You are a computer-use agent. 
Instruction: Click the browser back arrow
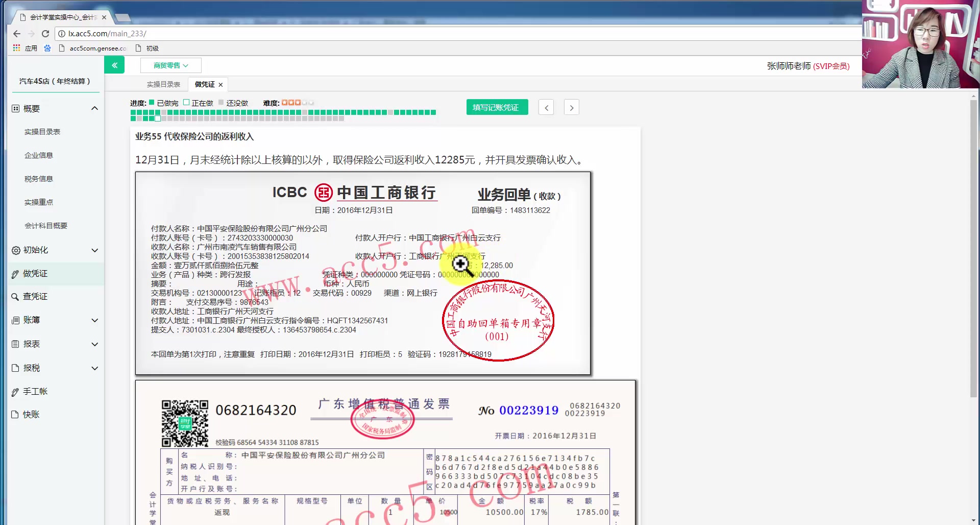pyautogui.click(x=17, y=34)
